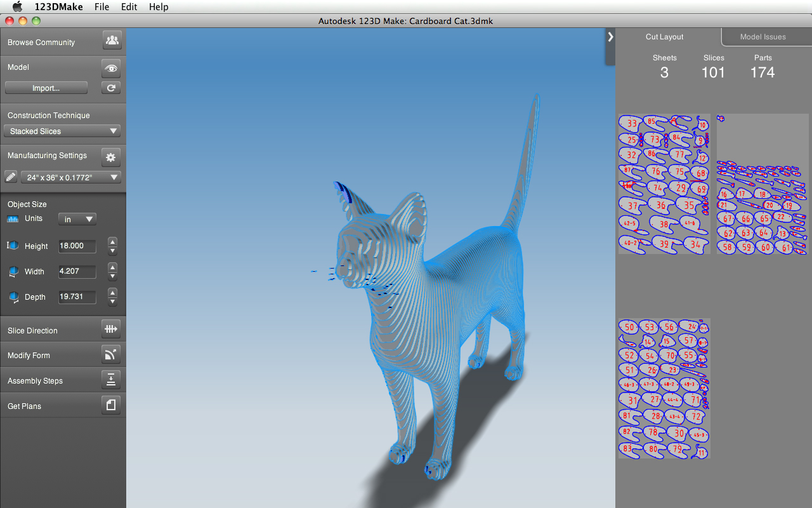This screenshot has height=508, width=812.
Task: Increase Width with up stepper arrow
Action: pyautogui.click(x=112, y=267)
